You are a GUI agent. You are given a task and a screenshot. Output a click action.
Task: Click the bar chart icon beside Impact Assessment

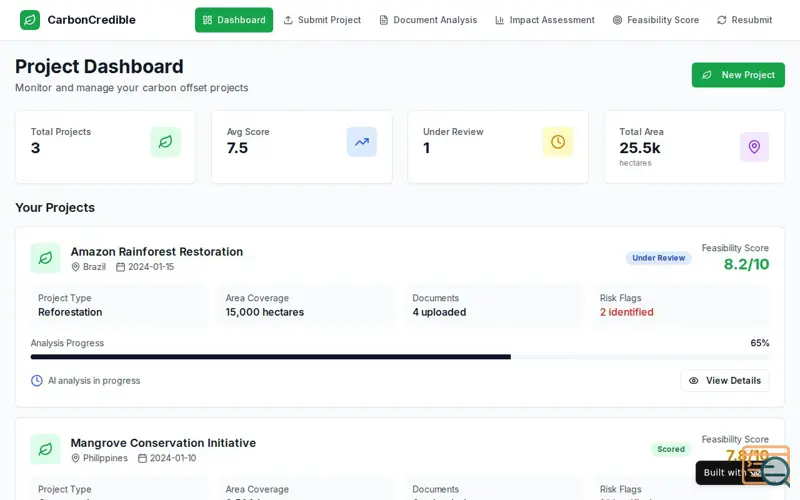[499, 20]
